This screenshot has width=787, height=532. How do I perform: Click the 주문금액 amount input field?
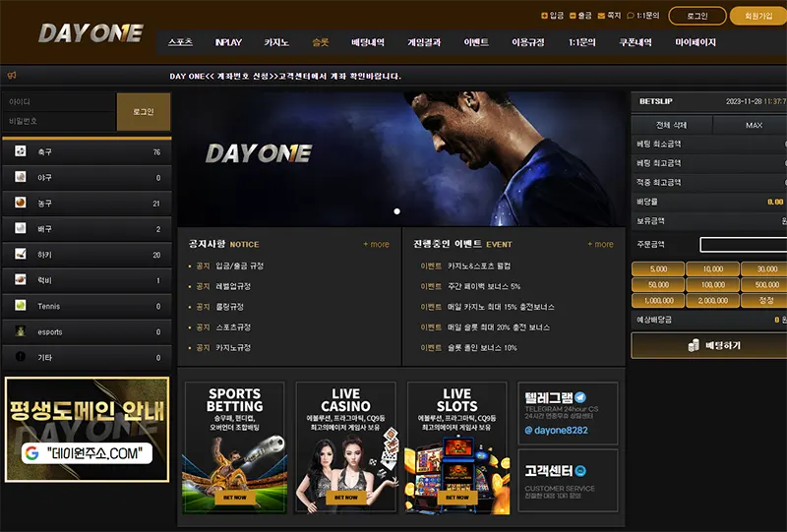pos(744,245)
